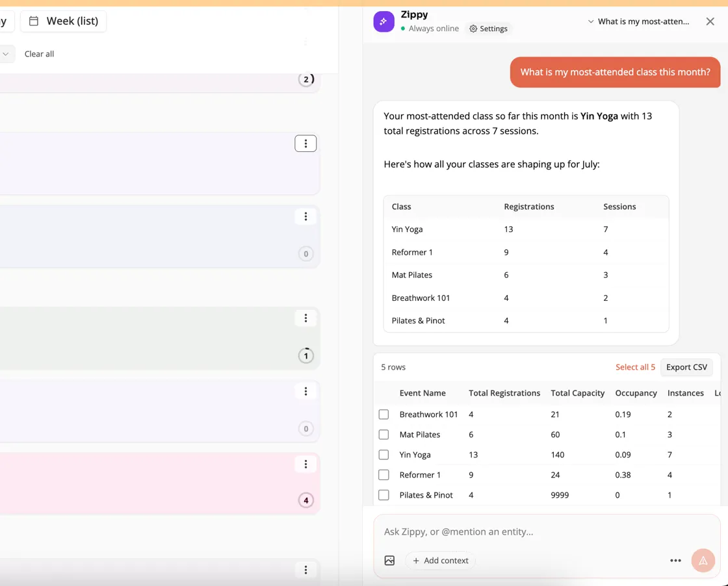Click the image attachment icon in the chat box
Image resolution: width=728 pixels, height=586 pixels.
point(389,561)
